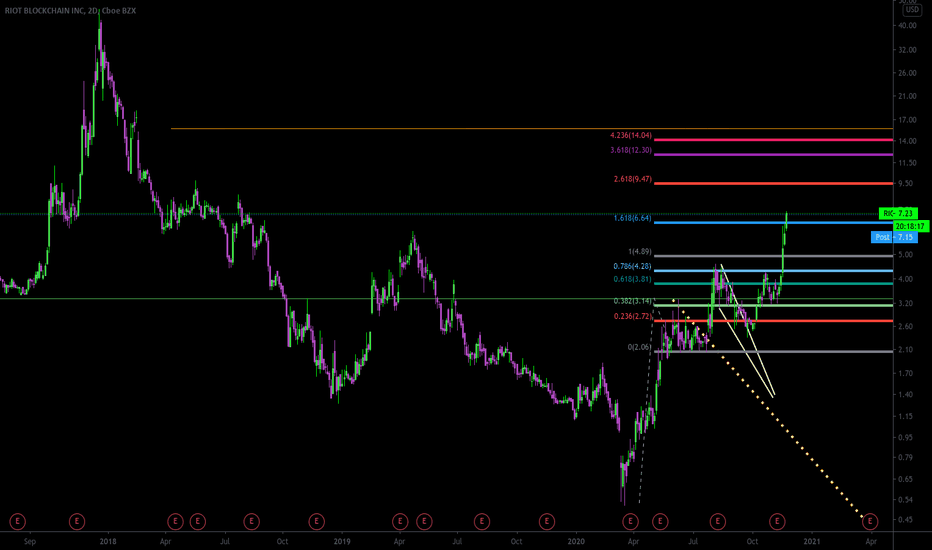Click the 20:18:17 bar countdown label

(911, 226)
